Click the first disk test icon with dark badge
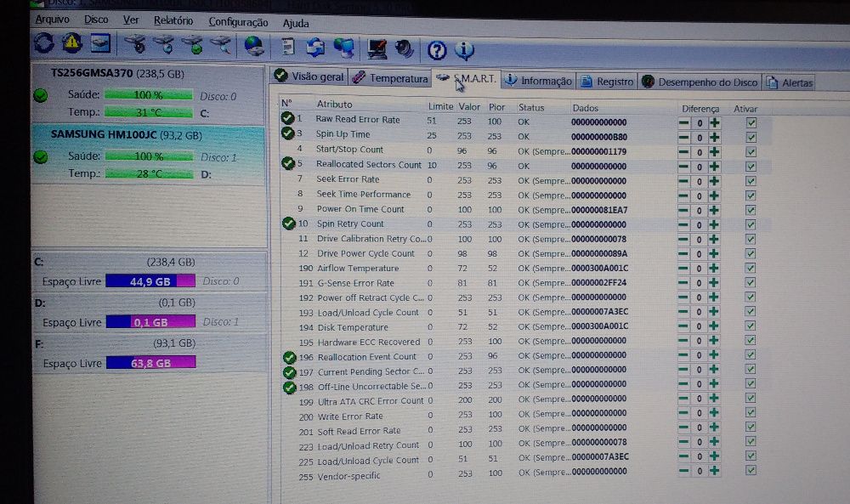This screenshot has width=850, height=504. click(x=134, y=44)
